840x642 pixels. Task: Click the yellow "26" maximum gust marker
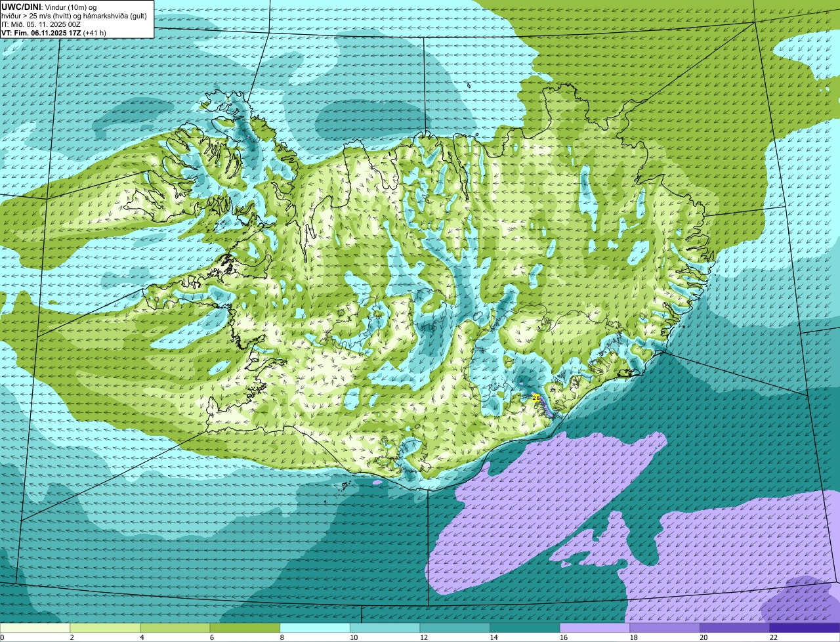point(535,397)
